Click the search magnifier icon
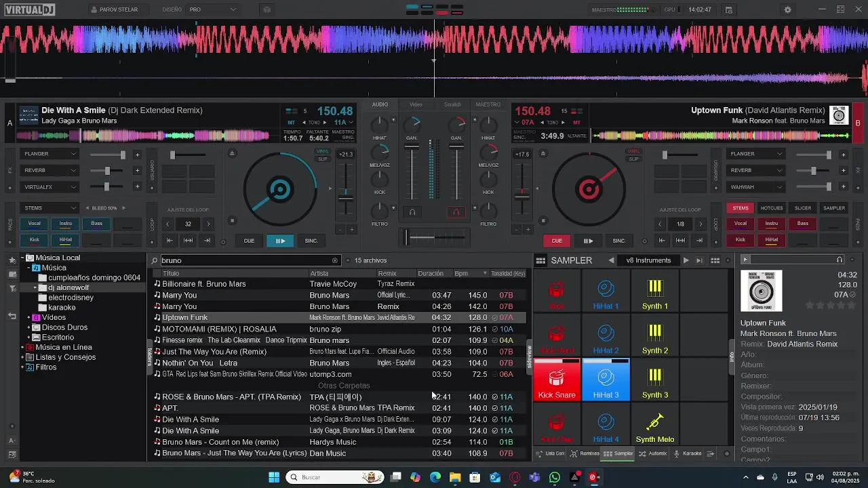 (x=155, y=260)
